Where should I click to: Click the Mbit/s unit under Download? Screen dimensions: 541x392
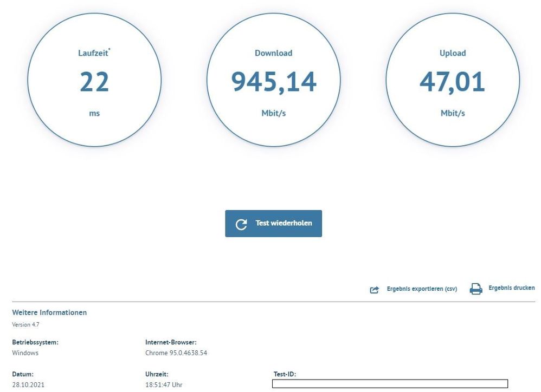point(274,113)
